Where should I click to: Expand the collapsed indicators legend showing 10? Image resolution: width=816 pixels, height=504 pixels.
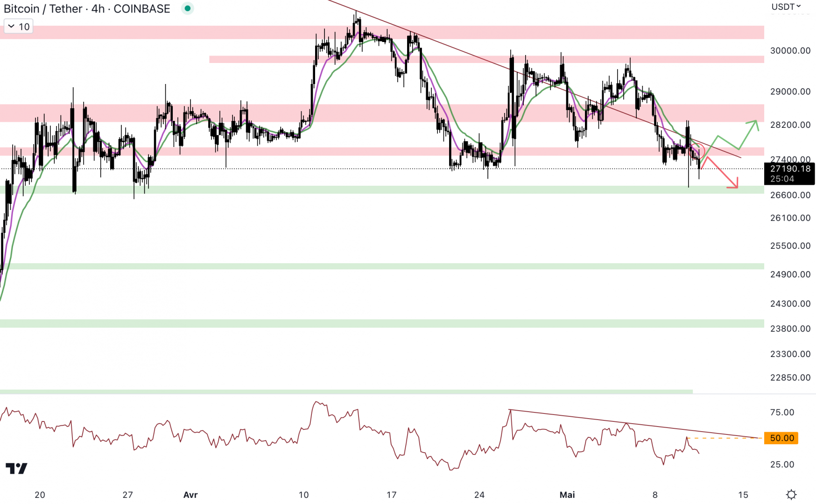(19, 27)
